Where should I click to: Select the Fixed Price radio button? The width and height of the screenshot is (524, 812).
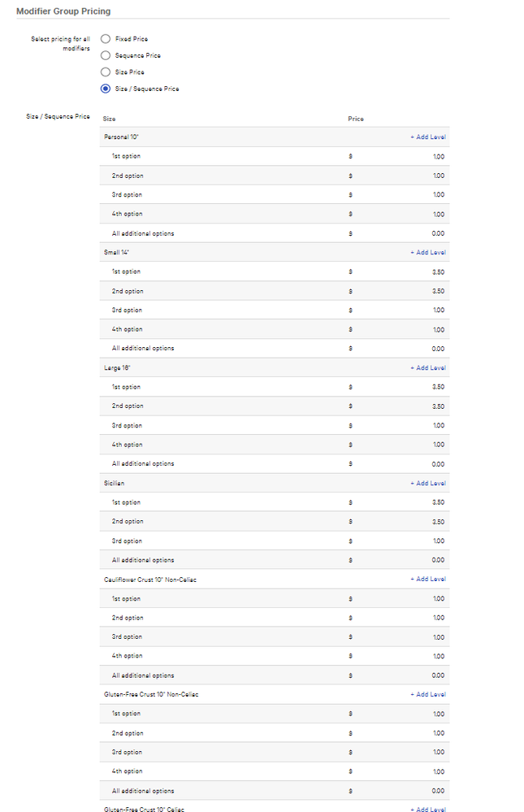(106, 38)
